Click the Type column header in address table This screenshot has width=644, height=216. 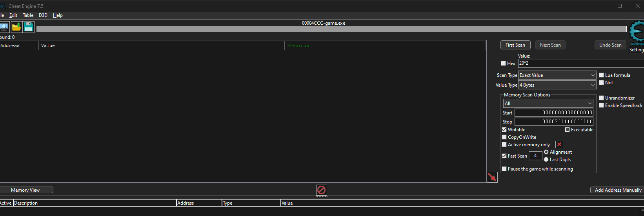pyautogui.click(x=251, y=203)
